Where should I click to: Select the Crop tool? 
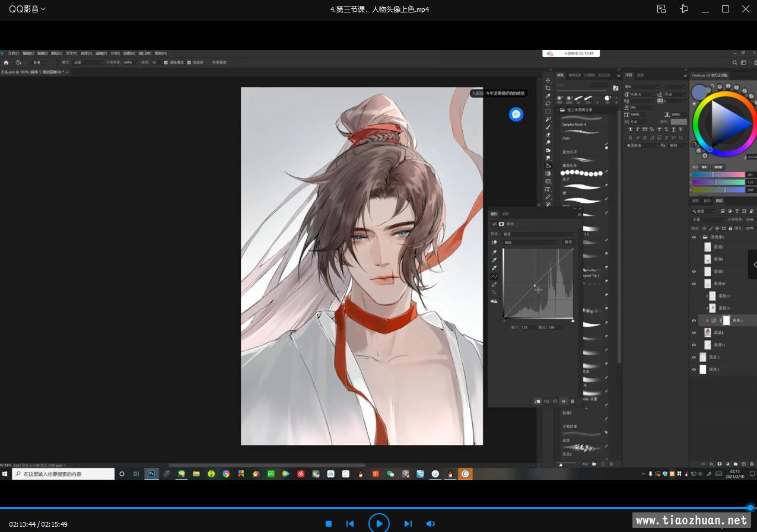[548, 88]
